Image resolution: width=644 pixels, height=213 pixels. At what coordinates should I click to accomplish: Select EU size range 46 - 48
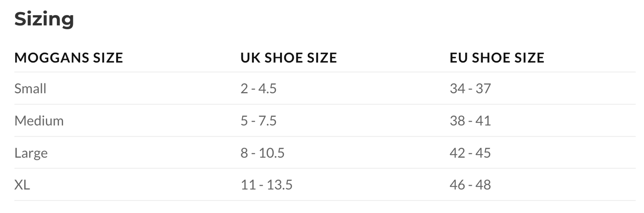pyautogui.click(x=470, y=185)
